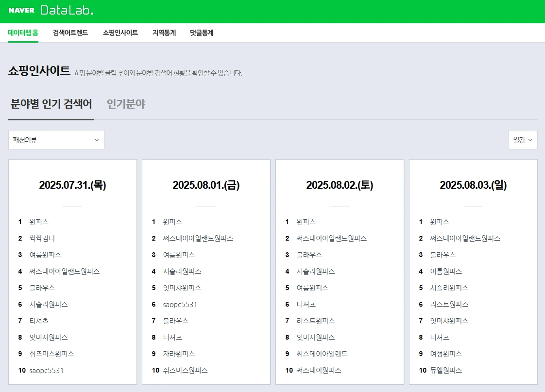This screenshot has width=545, height=392.
Task: Click 원피스 ranked 1 on 08.01
Action: point(172,222)
